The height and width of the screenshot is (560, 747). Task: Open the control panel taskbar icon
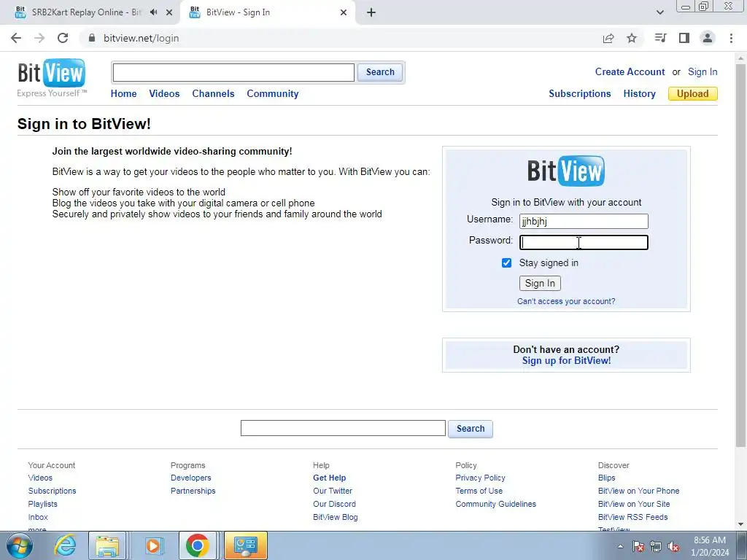245,545
